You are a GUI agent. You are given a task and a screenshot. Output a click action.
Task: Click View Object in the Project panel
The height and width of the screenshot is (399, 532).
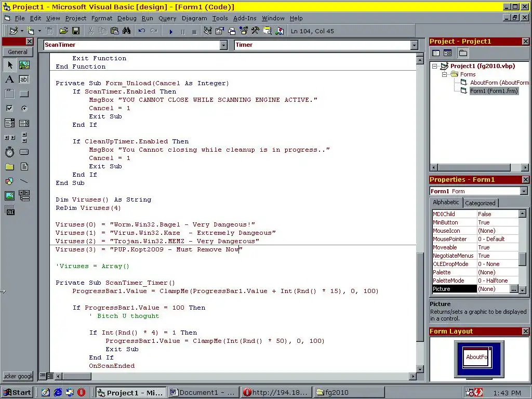(x=447, y=53)
